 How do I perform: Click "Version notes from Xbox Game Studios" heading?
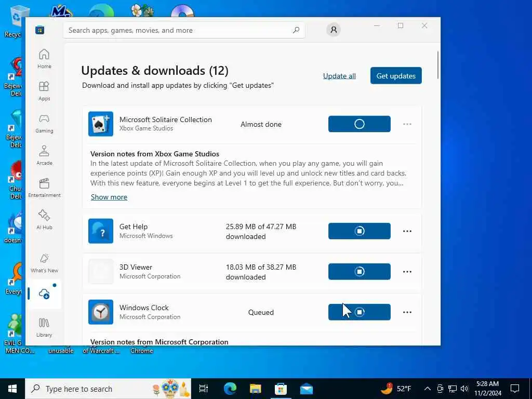(x=155, y=154)
